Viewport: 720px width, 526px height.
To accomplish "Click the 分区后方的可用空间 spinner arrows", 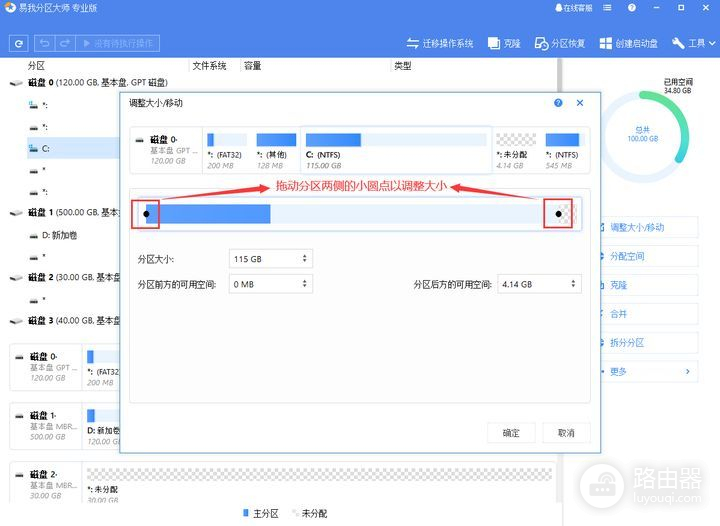I will (574, 284).
